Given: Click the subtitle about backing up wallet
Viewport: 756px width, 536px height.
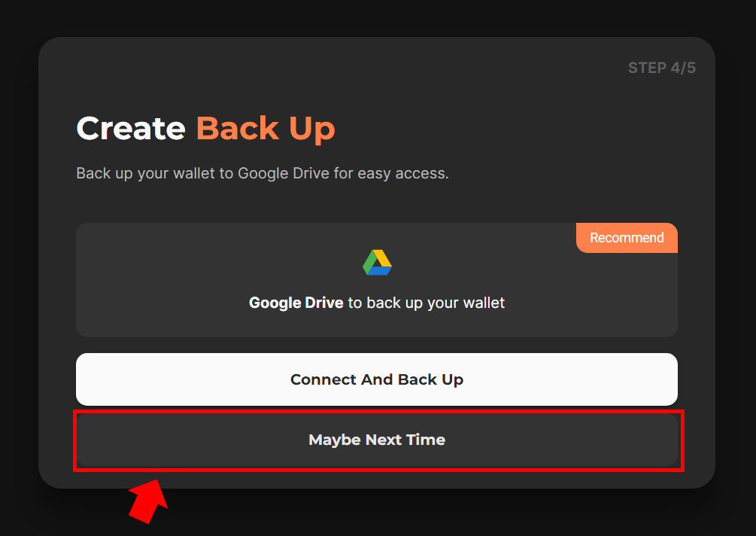Looking at the screenshot, I should (x=262, y=173).
